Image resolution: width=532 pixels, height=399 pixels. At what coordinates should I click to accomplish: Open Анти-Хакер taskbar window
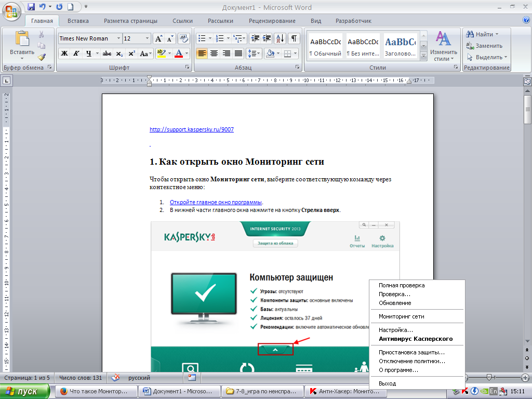click(x=345, y=391)
